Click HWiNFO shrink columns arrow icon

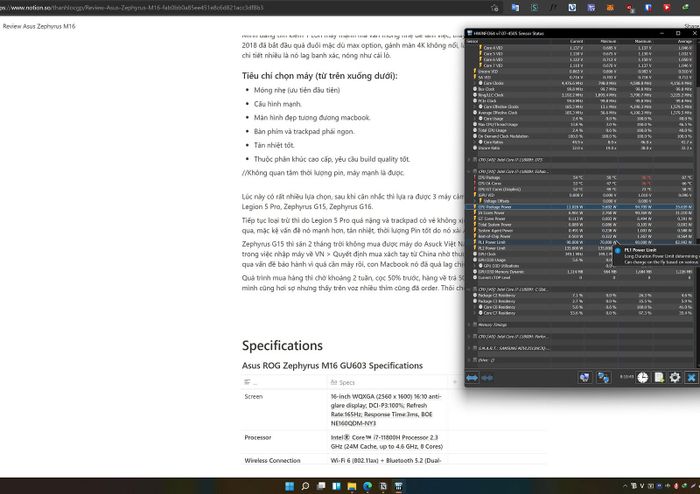coord(487,378)
